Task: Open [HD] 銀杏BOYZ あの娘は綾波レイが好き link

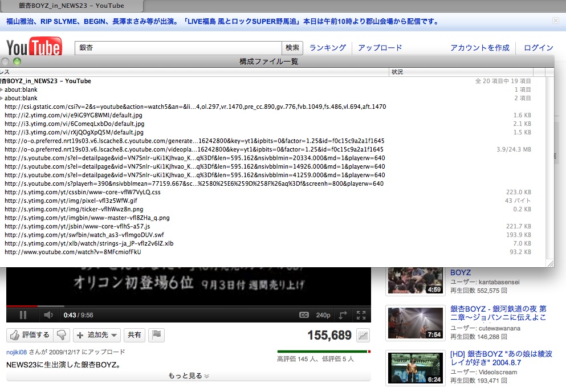Action: coord(501,358)
